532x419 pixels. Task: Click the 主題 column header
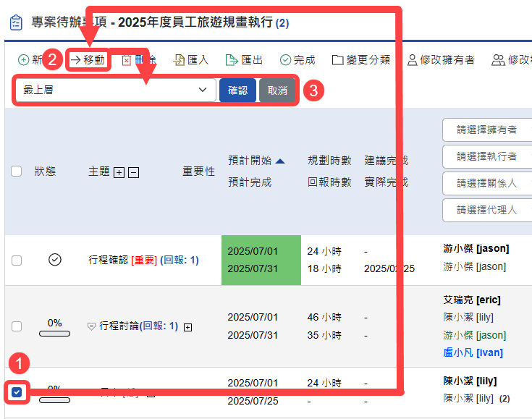pos(99,172)
